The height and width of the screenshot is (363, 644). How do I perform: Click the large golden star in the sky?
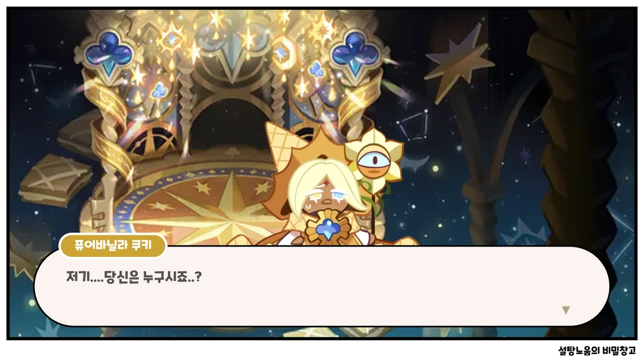(459, 61)
